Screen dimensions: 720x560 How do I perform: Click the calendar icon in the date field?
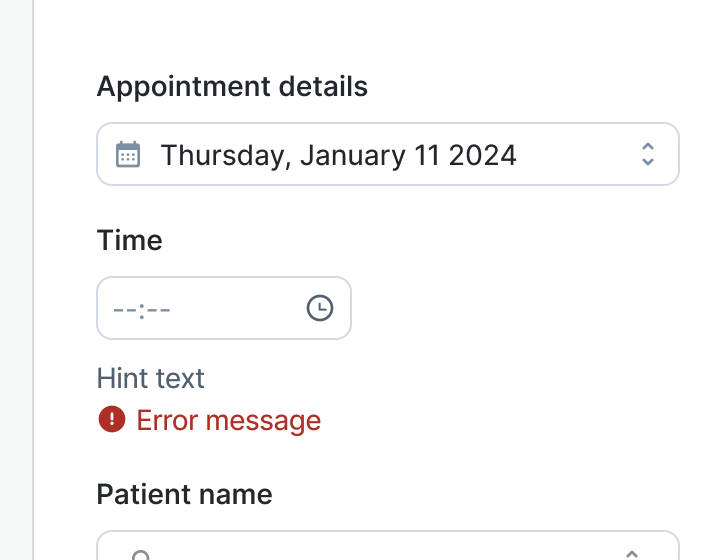coord(128,154)
